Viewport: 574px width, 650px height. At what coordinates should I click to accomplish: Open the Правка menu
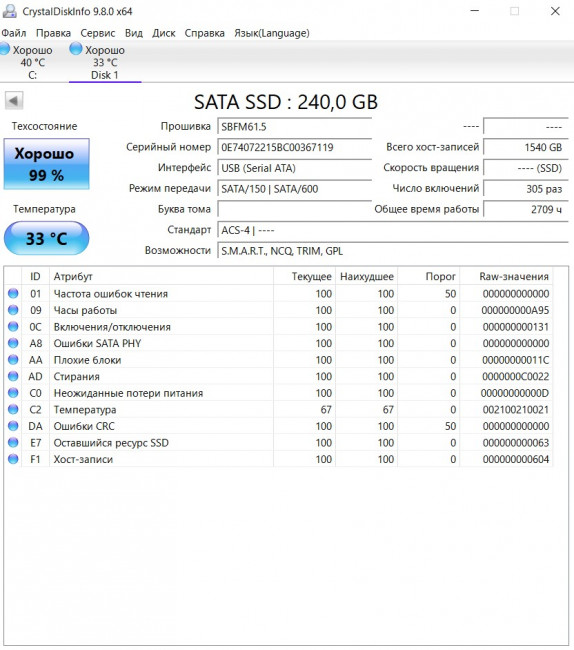coord(53,33)
